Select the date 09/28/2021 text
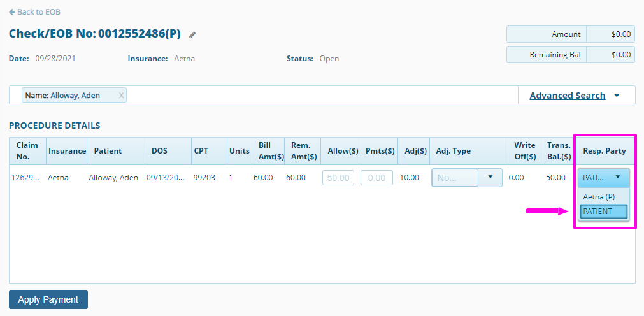The width and height of the screenshot is (644, 316). (x=55, y=59)
